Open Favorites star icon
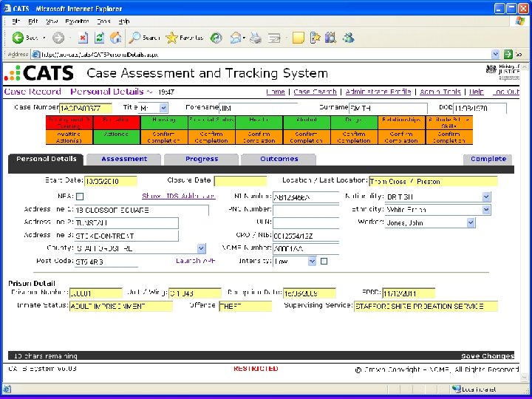Viewport: 532px width, 399px height. tap(172, 37)
